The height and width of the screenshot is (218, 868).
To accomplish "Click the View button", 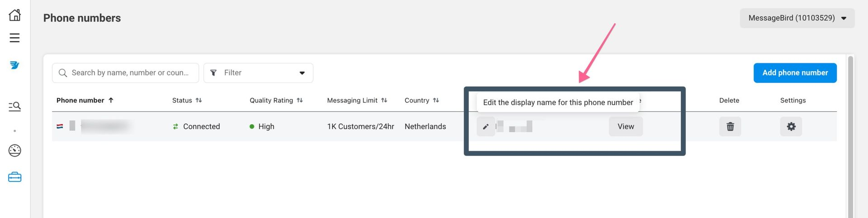I will pyautogui.click(x=625, y=127).
